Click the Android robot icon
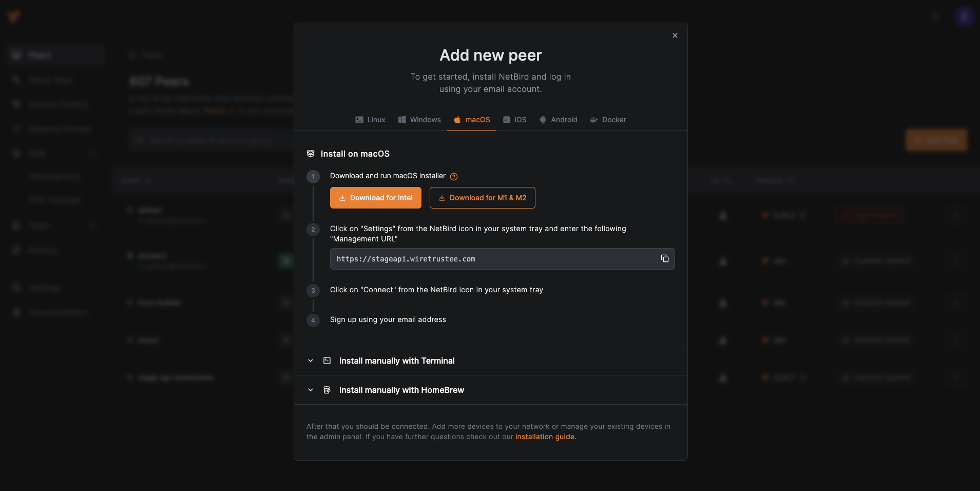This screenshot has width=980, height=491. point(542,120)
